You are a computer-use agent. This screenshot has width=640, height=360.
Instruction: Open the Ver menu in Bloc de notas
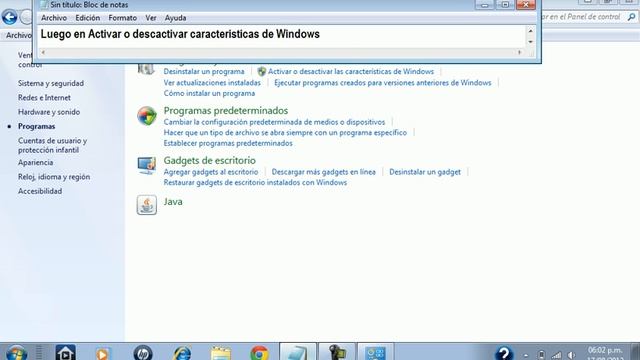tap(151, 18)
